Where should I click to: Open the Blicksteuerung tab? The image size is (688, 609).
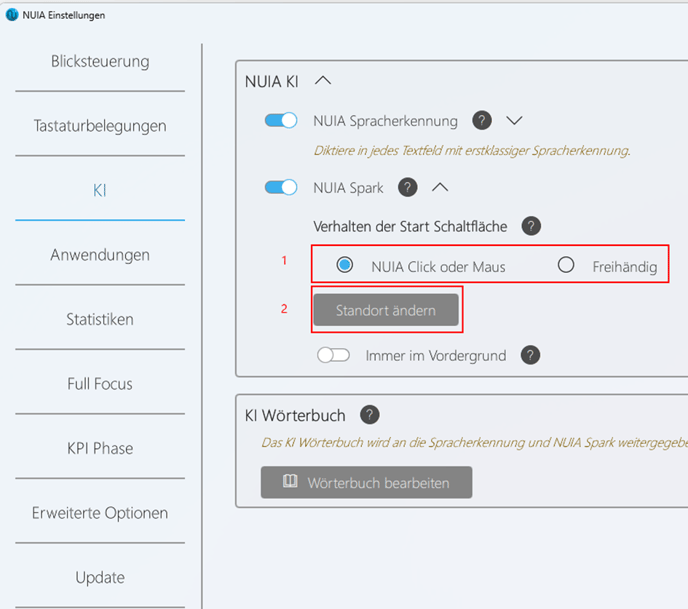tap(100, 61)
